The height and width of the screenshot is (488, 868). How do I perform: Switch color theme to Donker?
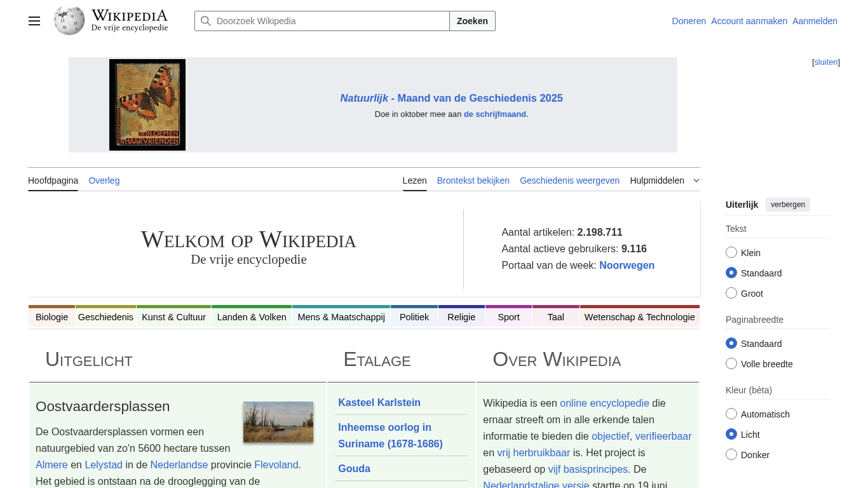point(731,455)
